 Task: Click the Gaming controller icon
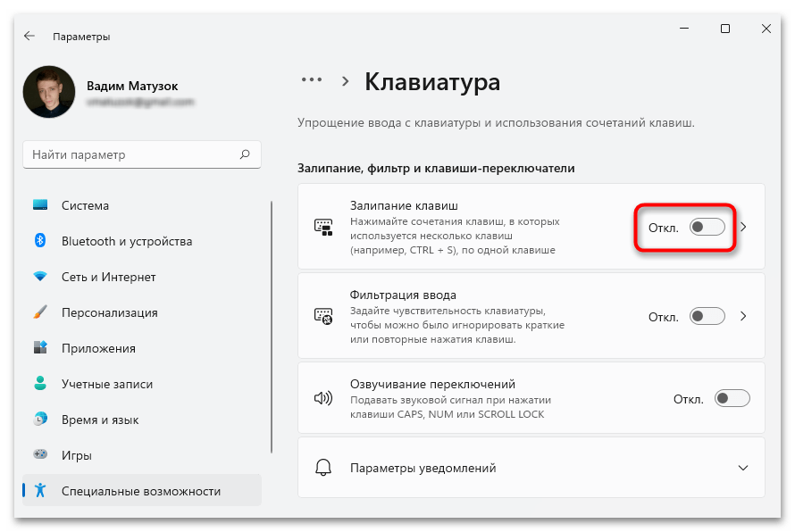click(x=40, y=455)
